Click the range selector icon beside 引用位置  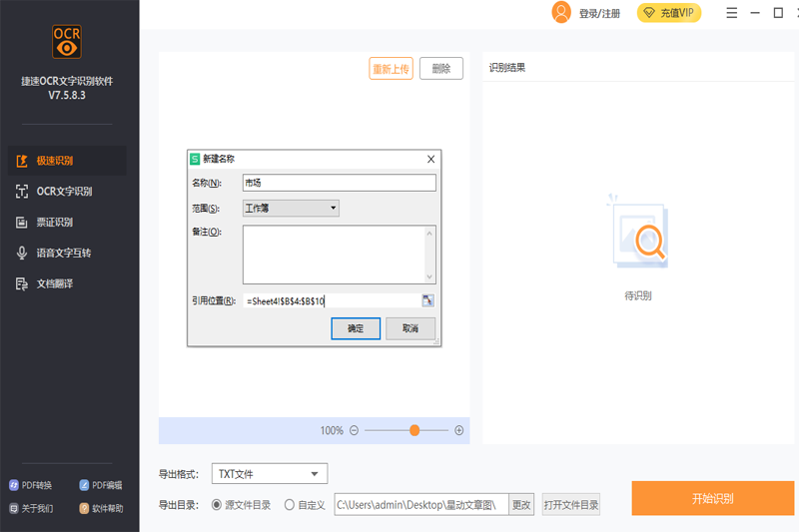click(x=428, y=300)
